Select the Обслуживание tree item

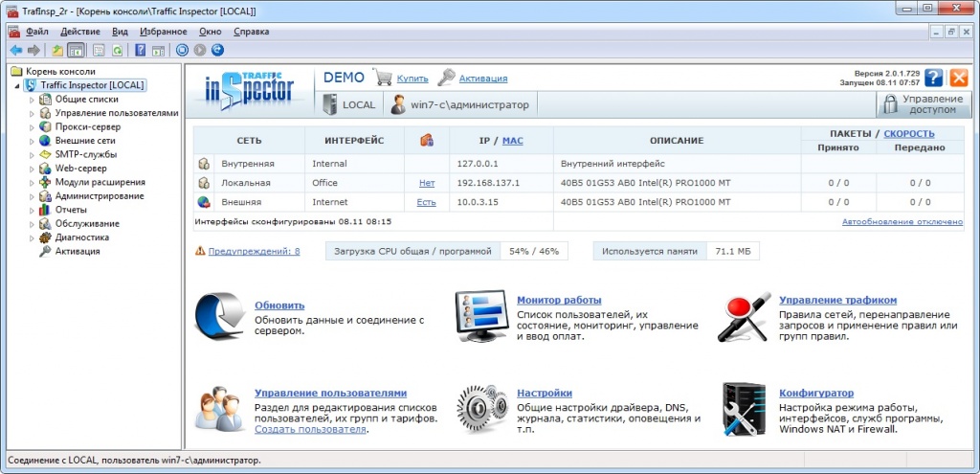pyautogui.click(x=87, y=223)
